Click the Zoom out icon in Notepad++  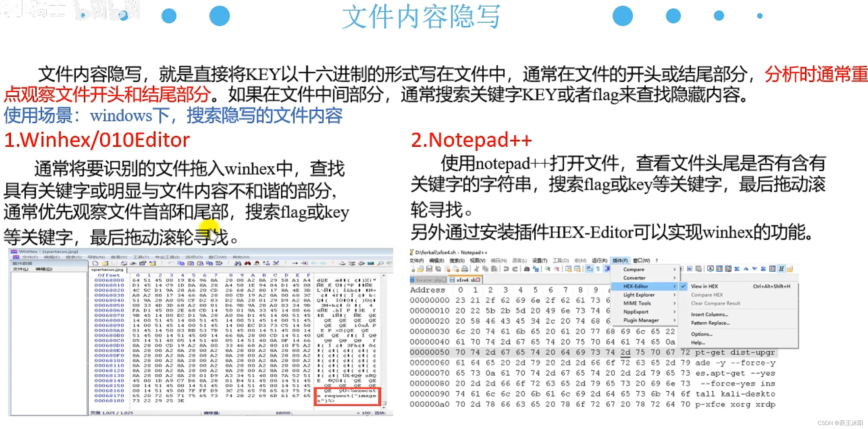pyautogui.click(x=557, y=269)
